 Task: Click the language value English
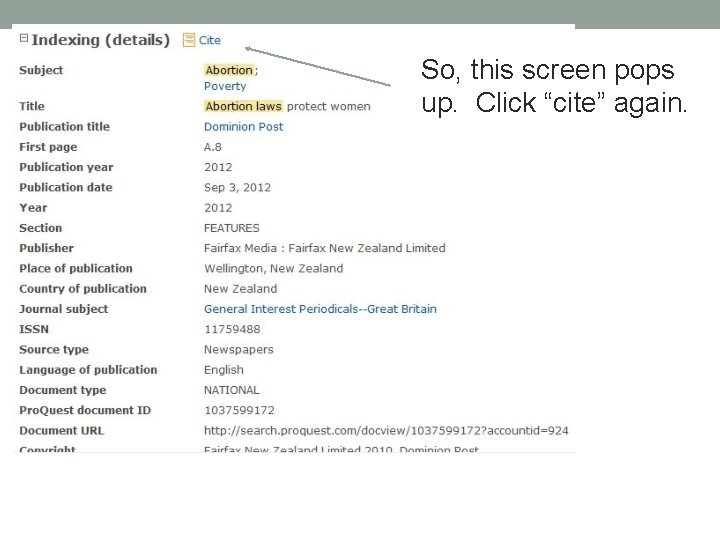point(224,370)
